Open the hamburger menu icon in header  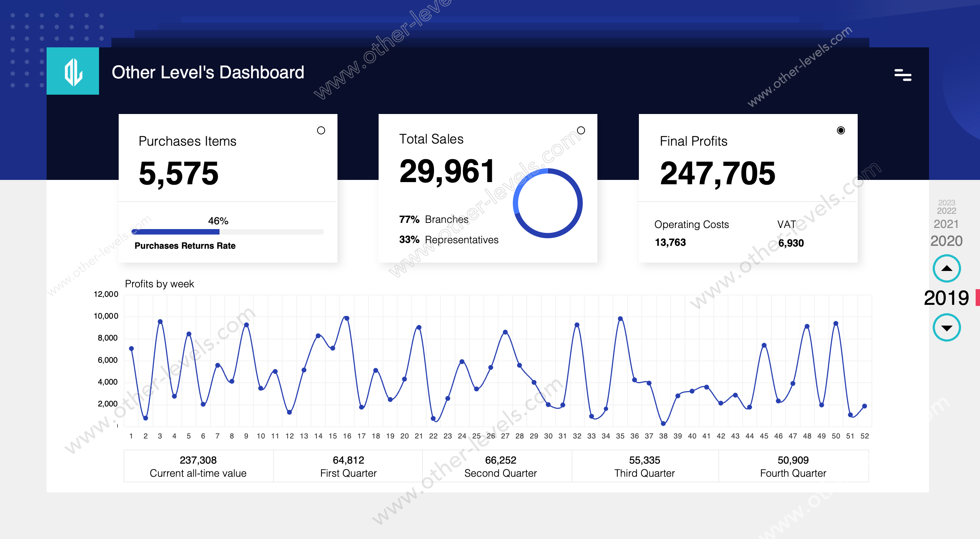coord(902,75)
